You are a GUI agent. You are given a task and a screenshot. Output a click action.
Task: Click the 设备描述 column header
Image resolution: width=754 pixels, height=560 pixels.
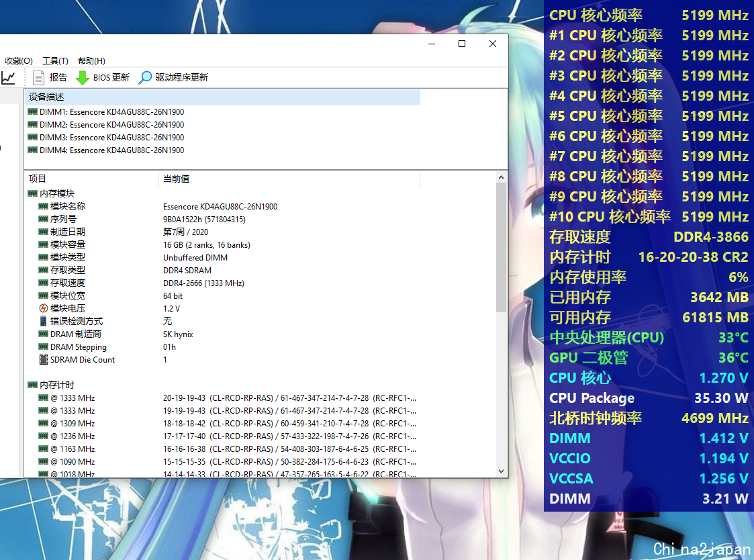pos(222,97)
